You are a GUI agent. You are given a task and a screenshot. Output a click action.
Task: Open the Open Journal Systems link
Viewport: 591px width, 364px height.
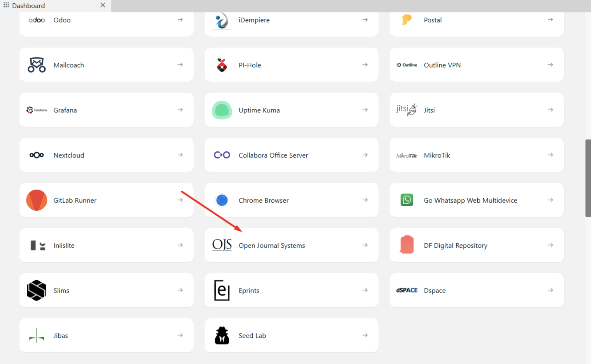(291, 245)
